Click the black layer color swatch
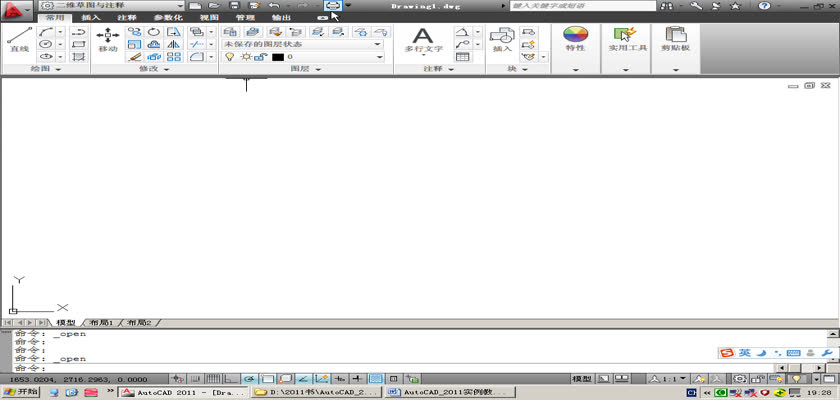This screenshot has width=840, height=400. [x=277, y=58]
